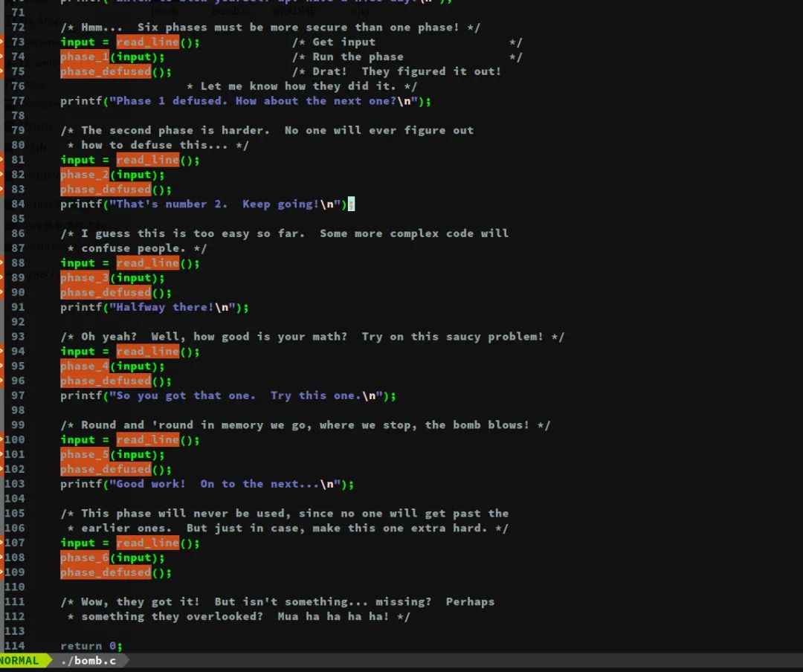The width and height of the screenshot is (803, 672).
Task: Click phase_defused on line 109
Action: (106, 572)
